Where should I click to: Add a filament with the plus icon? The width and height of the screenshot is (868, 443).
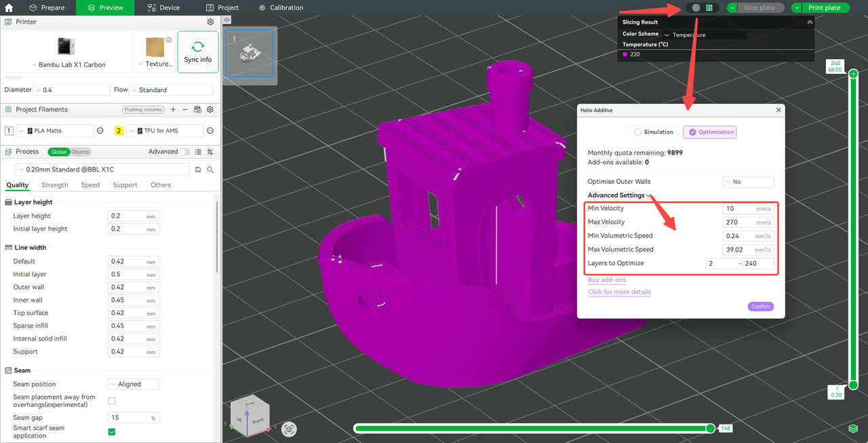[x=173, y=109]
